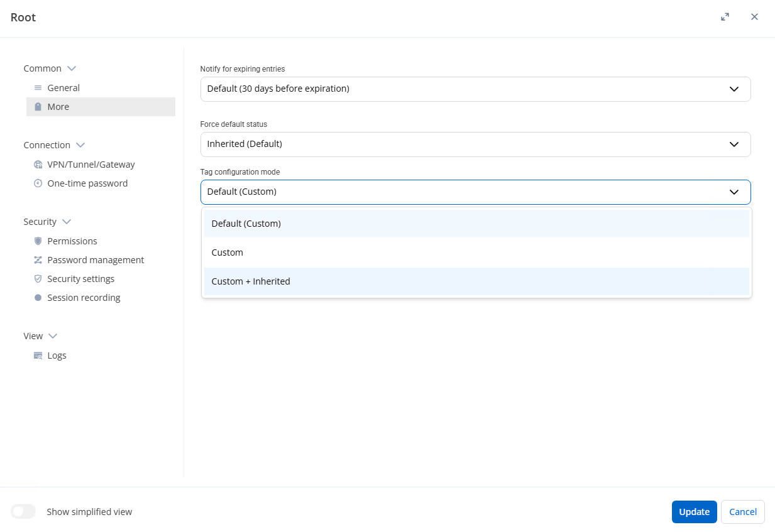Image resolution: width=775 pixels, height=532 pixels.
Task: Collapse the Security section chevron
Action: click(67, 222)
